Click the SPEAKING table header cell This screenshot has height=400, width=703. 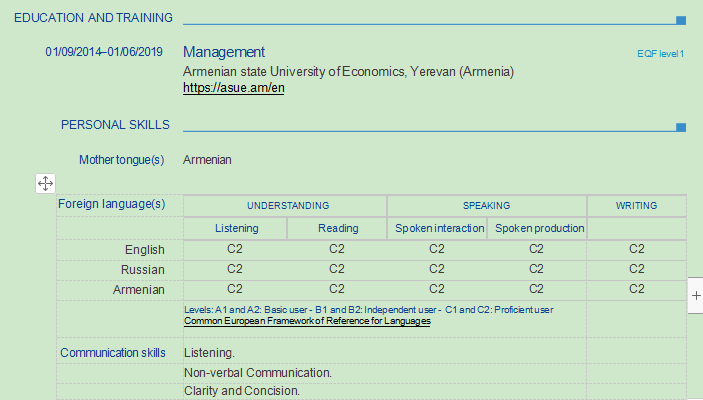(x=486, y=205)
